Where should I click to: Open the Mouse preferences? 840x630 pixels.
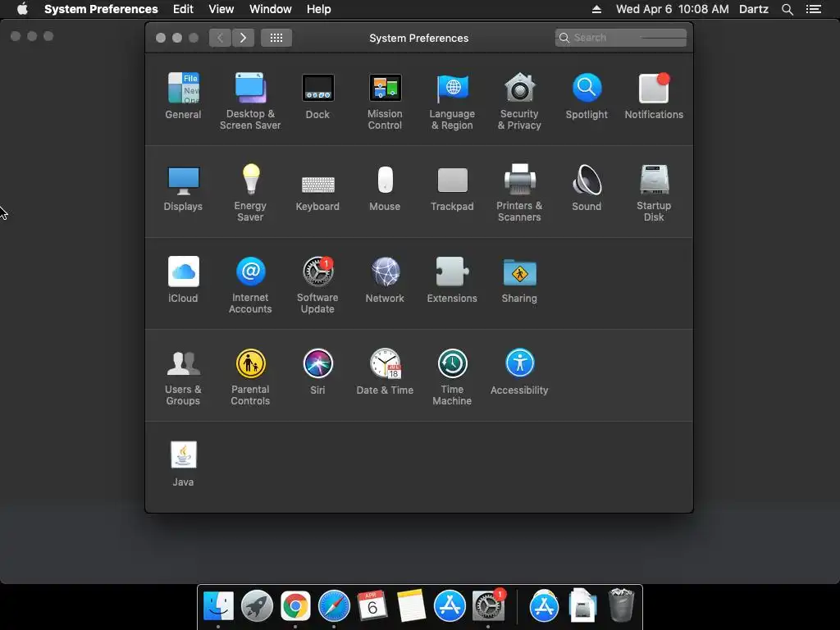click(x=385, y=188)
